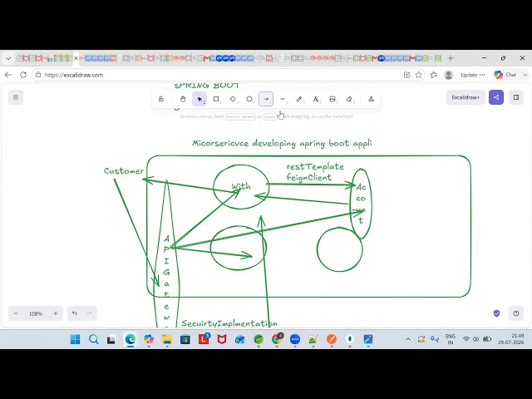
Task: Click the browser Back arrow
Action: [x=8, y=75]
